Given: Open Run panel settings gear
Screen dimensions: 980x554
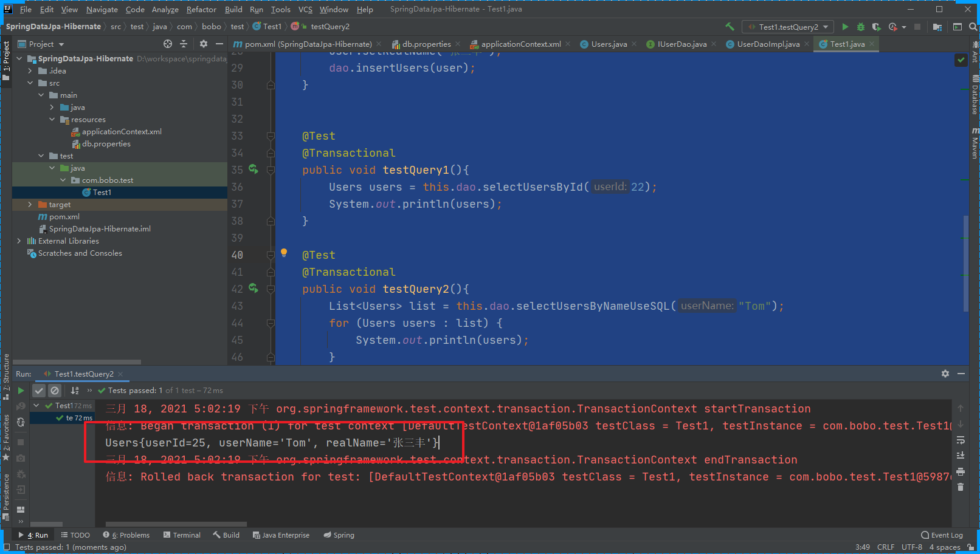Looking at the screenshot, I should click(945, 374).
